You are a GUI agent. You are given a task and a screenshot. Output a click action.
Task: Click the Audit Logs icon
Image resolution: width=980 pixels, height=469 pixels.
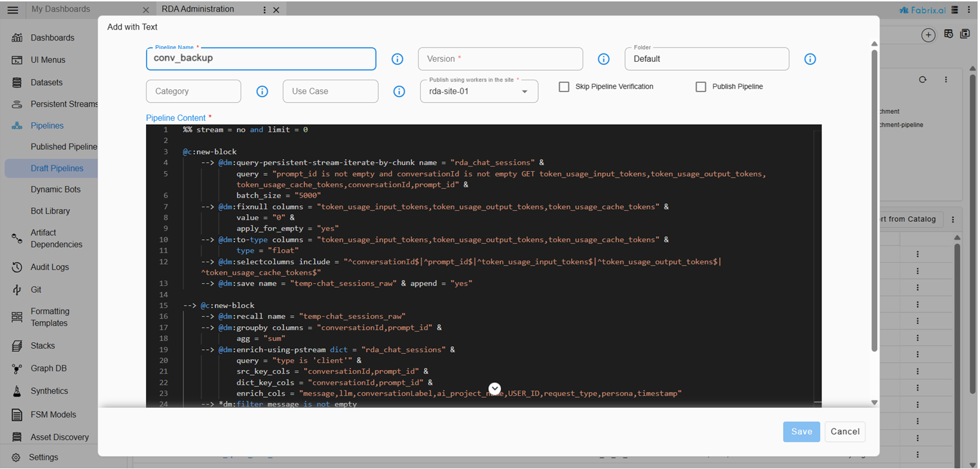(17, 267)
